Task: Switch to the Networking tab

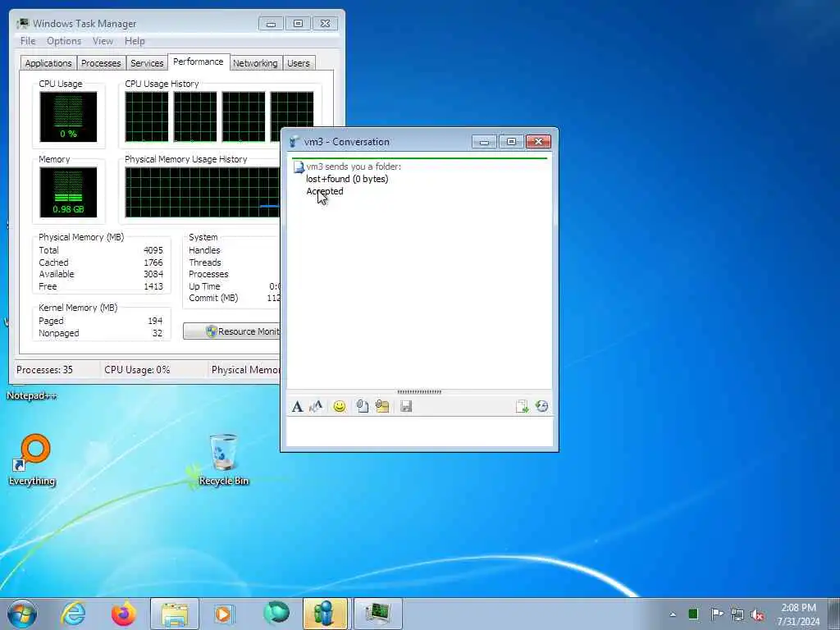Action: [x=255, y=63]
